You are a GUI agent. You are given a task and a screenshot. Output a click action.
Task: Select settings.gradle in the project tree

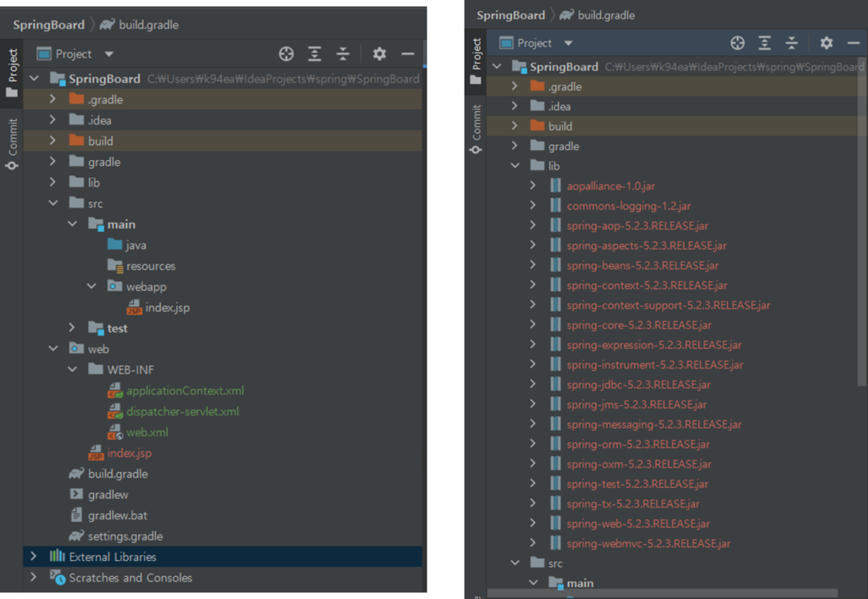pos(125,536)
